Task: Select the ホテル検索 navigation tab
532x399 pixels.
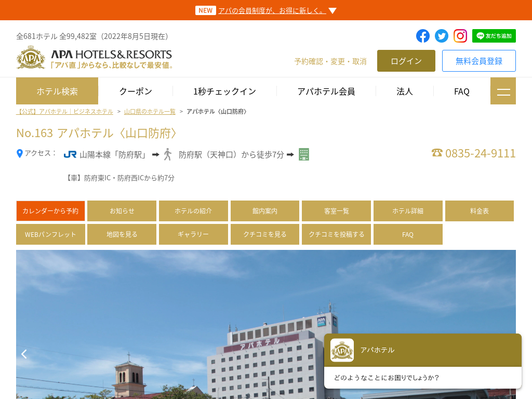Action: pyautogui.click(x=57, y=91)
